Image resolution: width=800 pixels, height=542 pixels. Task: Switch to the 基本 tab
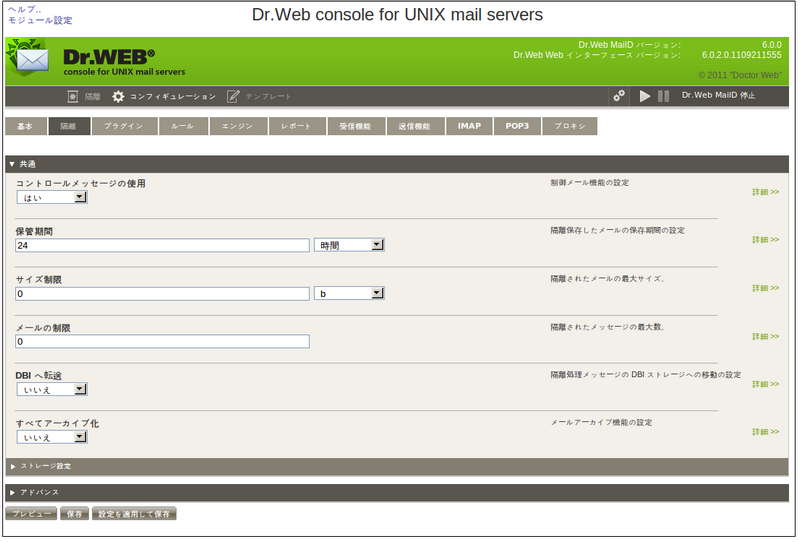26,126
